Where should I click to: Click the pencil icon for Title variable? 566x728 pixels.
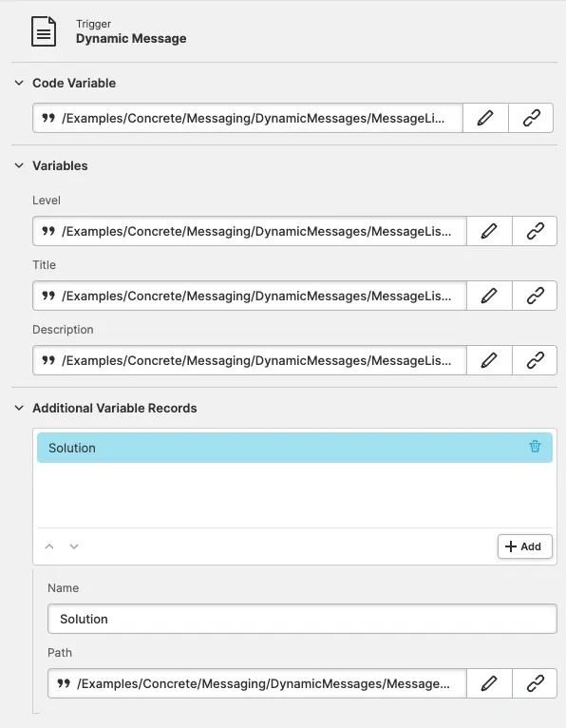click(x=489, y=296)
